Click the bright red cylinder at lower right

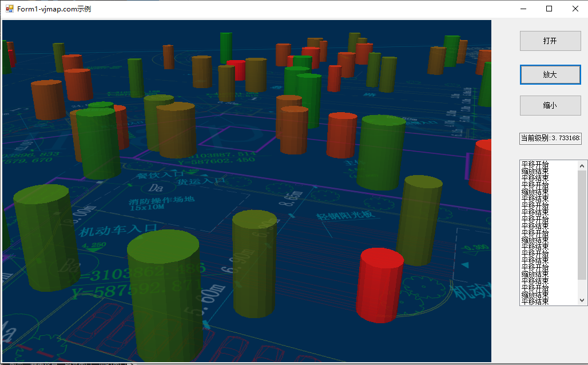[x=379, y=285]
